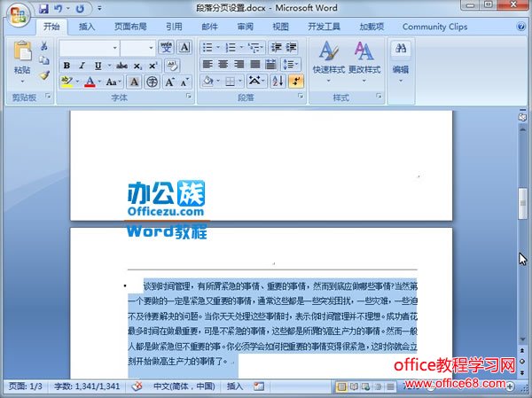
Task: Open the font size combo box
Action: 137,48
